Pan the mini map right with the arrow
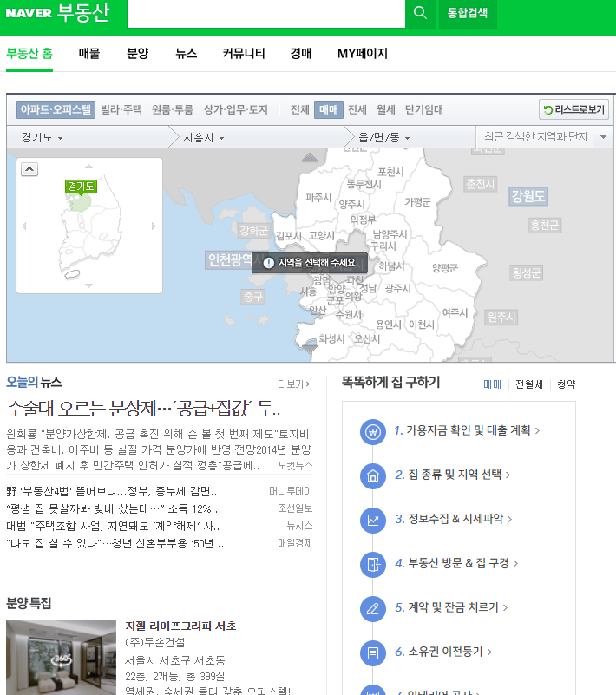Viewport: 616px width, 695px height. pyautogui.click(x=154, y=226)
